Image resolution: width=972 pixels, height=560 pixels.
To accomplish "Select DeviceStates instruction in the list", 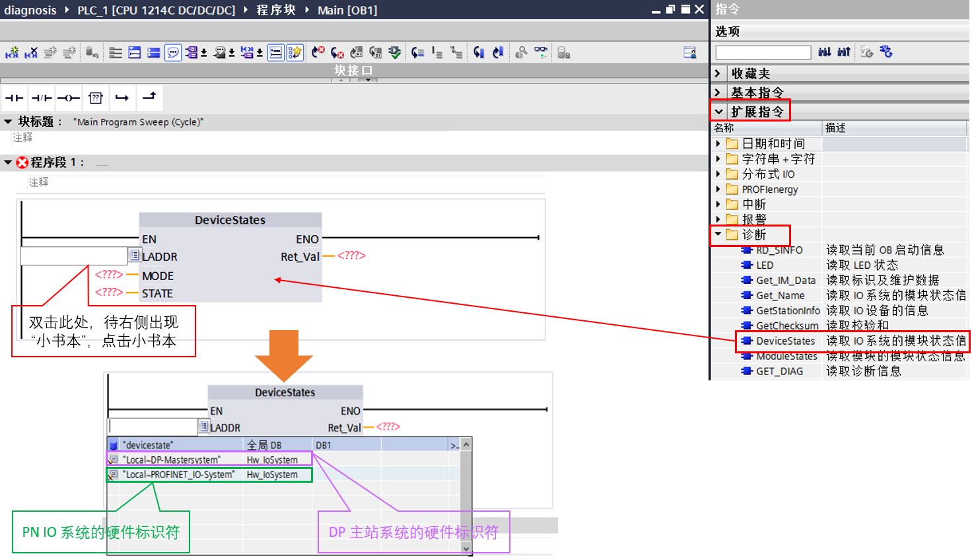I will point(785,341).
